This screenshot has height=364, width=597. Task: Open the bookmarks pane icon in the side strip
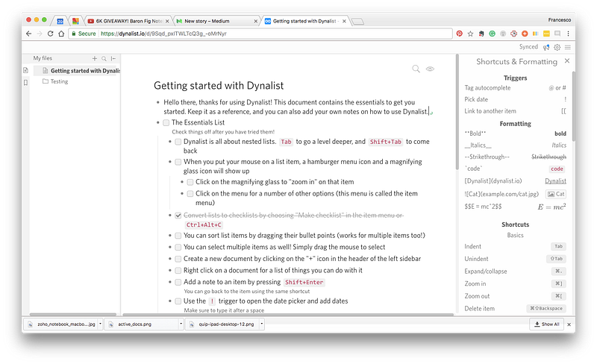click(x=25, y=82)
